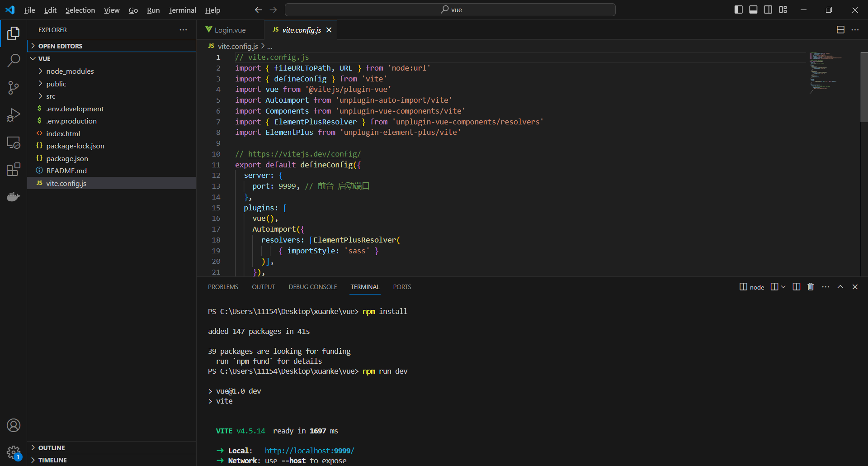Open package.json file

(x=112, y=158)
